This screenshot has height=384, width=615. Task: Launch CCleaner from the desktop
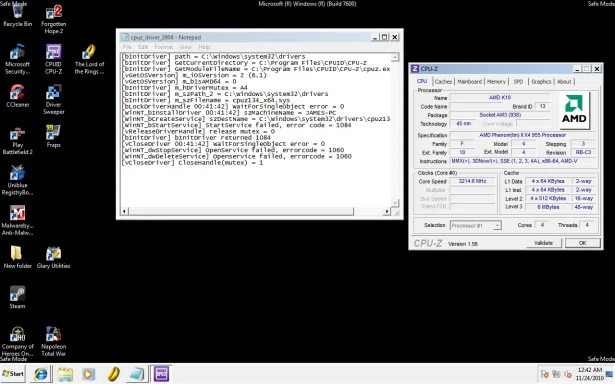pos(17,96)
